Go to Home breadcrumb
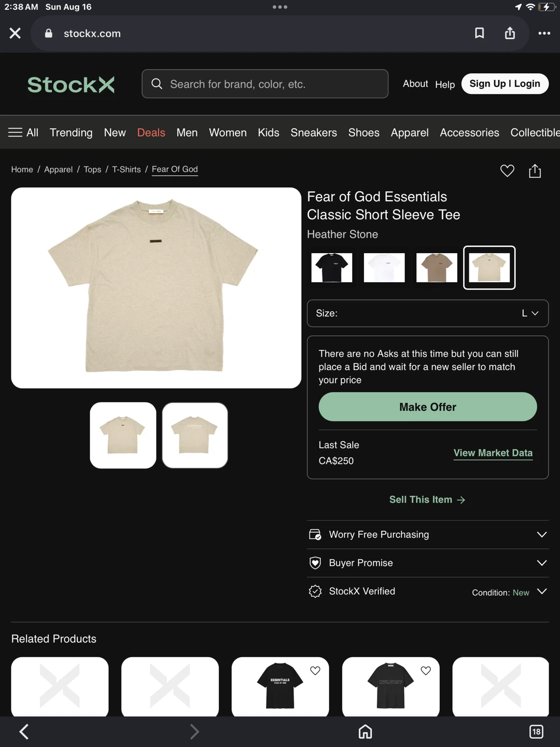This screenshot has width=560, height=747. (22, 170)
